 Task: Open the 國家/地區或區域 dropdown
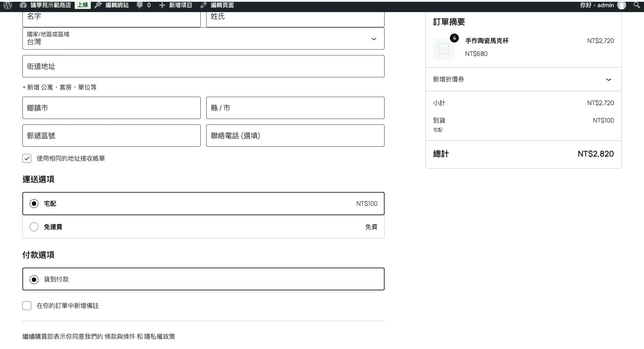tap(203, 38)
